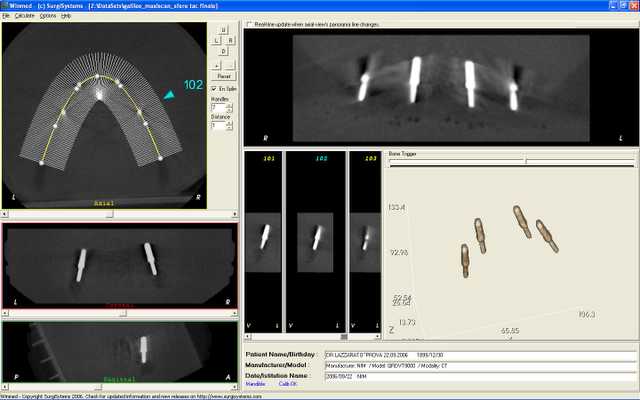640x400 pixels.
Task: Click the coronal slice view image
Action: coord(120,266)
